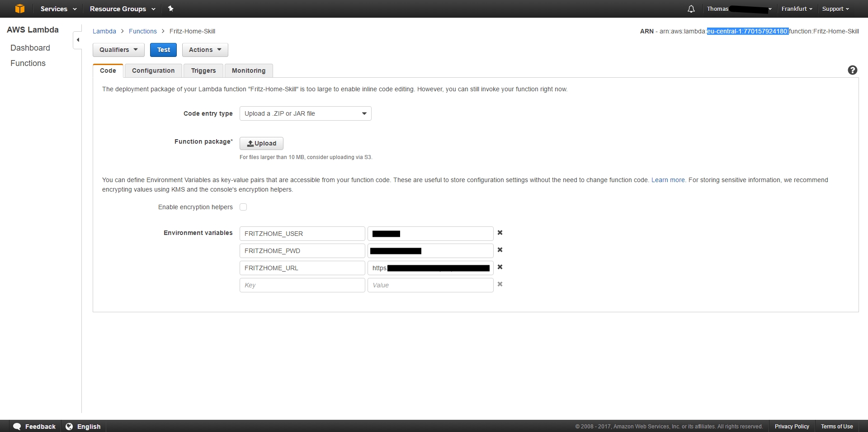Open Functions in the Lambda sidebar

(x=28, y=63)
